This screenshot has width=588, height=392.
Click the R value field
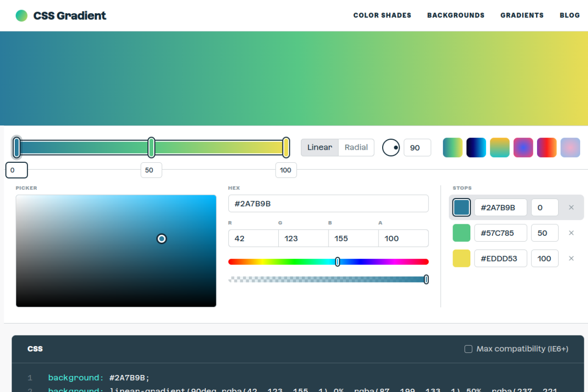tap(254, 238)
